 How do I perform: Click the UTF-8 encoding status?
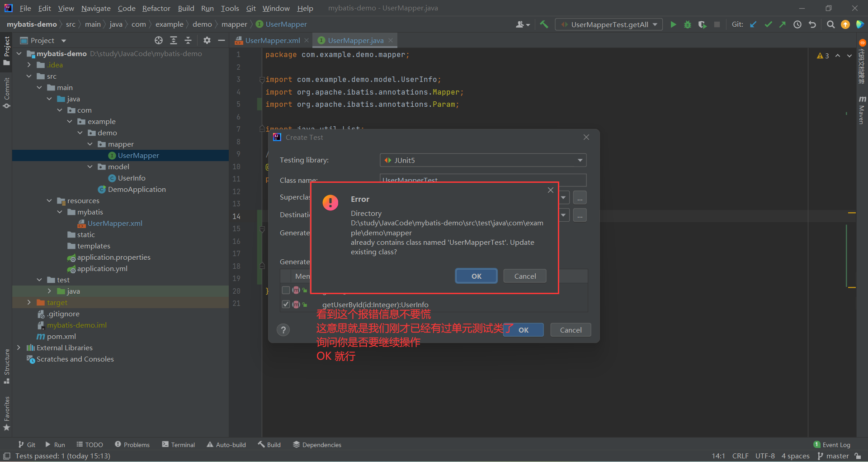[x=765, y=456]
